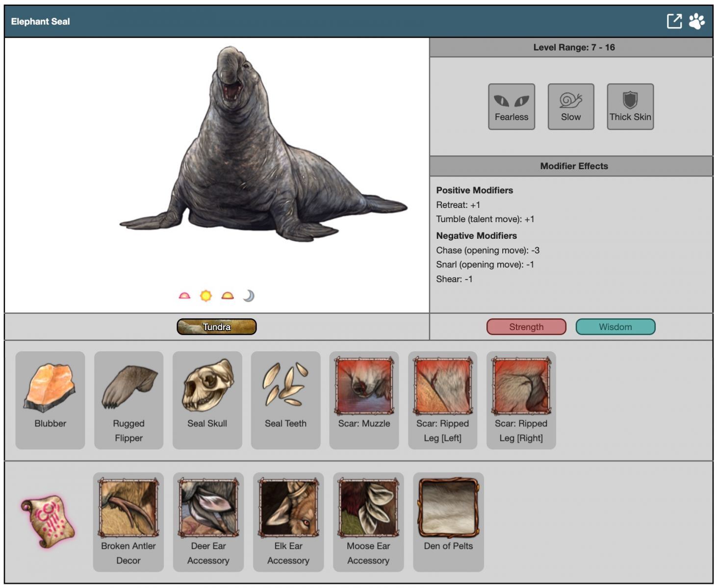Click the sun daytime icon
The height and width of the screenshot is (588, 717).
206,296
